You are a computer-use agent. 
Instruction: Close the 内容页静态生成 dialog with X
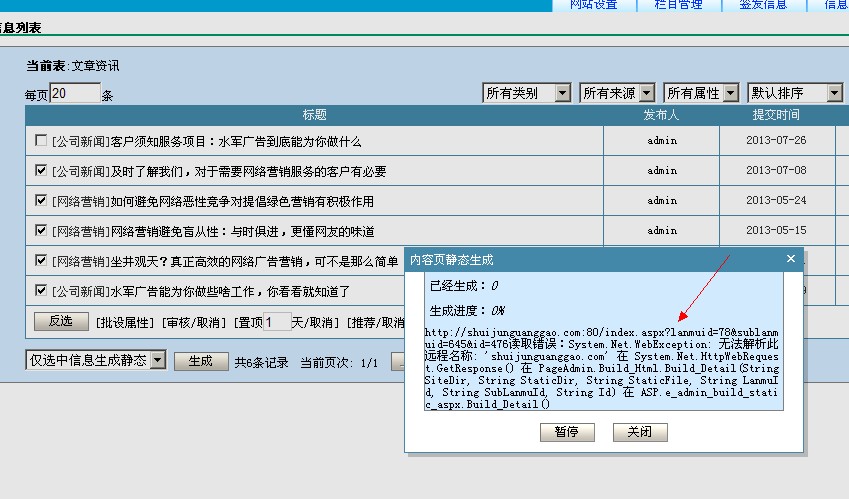791,259
